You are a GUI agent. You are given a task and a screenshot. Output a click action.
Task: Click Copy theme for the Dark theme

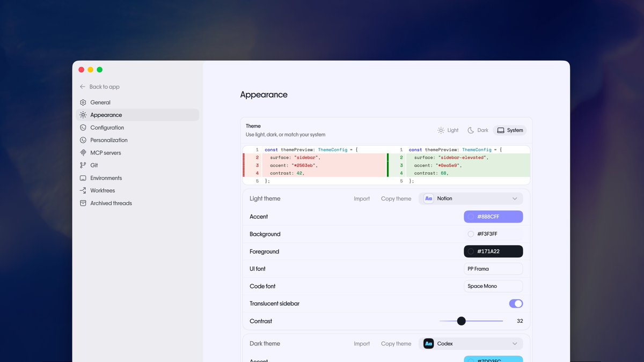coord(396,343)
